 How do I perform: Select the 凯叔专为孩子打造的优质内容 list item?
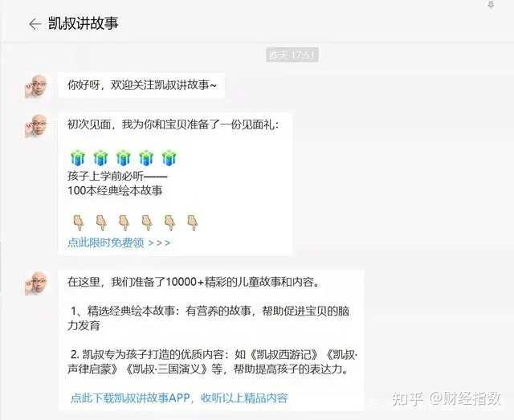(x=212, y=361)
